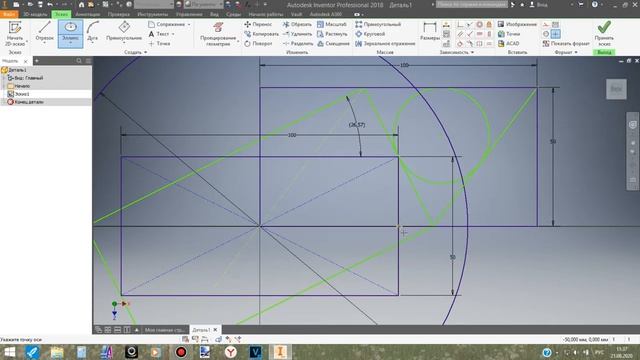Select the Размеры dimension tool
Image resolution: width=640 pixels, height=360 pixels.
430,32
